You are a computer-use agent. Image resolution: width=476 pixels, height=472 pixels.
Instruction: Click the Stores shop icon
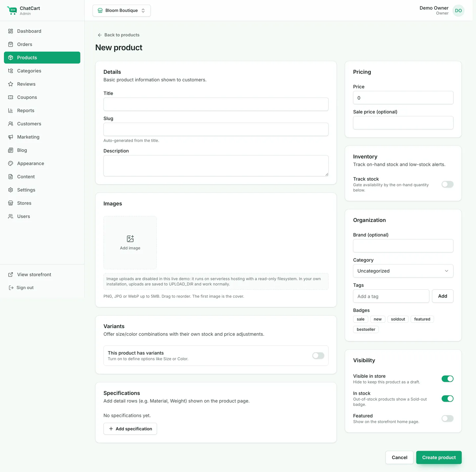coord(11,203)
